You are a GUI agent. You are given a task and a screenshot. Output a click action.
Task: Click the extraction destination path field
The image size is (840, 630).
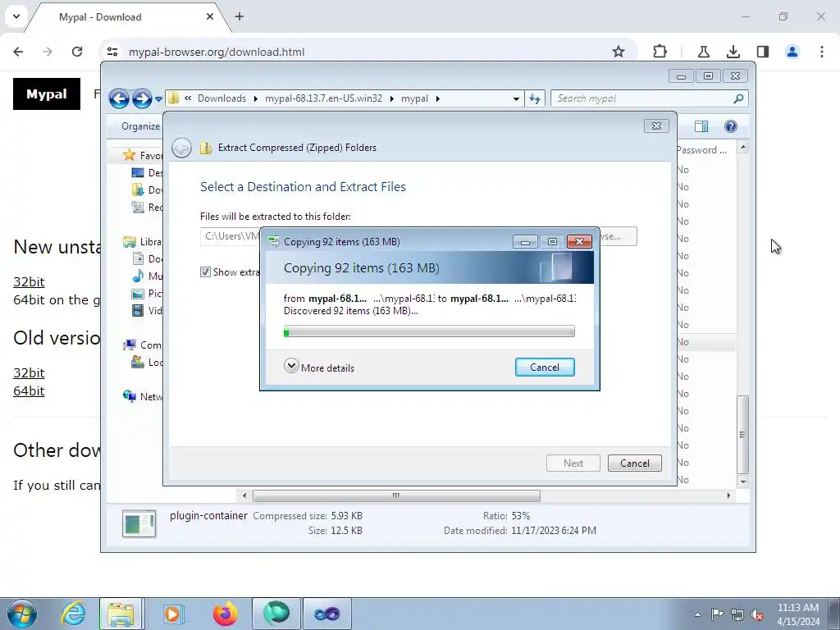[230, 236]
